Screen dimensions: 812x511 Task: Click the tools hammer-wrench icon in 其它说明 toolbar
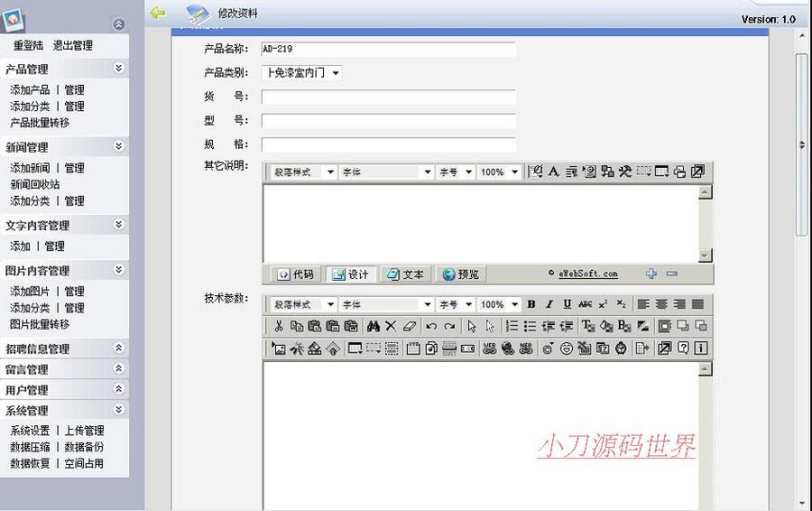pyautogui.click(x=625, y=172)
